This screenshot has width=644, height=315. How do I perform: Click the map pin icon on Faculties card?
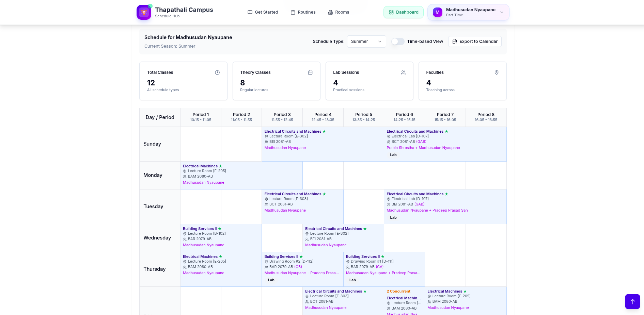pos(497,72)
